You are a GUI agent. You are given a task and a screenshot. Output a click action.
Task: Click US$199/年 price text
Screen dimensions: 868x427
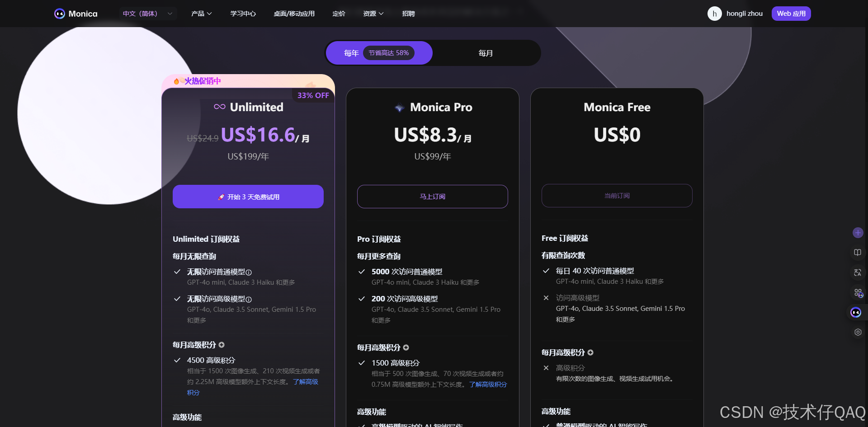[x=248, y=156]
